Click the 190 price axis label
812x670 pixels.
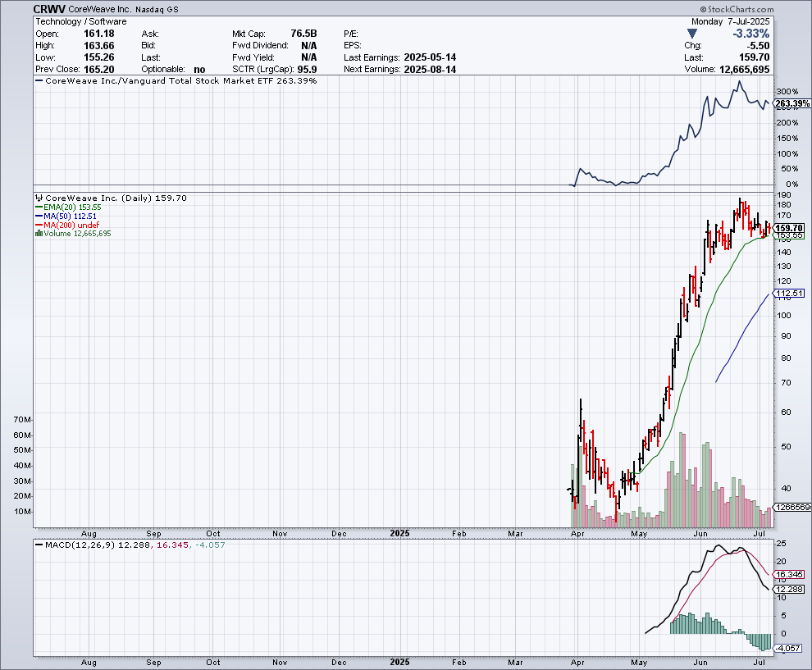tap(784, 194)
